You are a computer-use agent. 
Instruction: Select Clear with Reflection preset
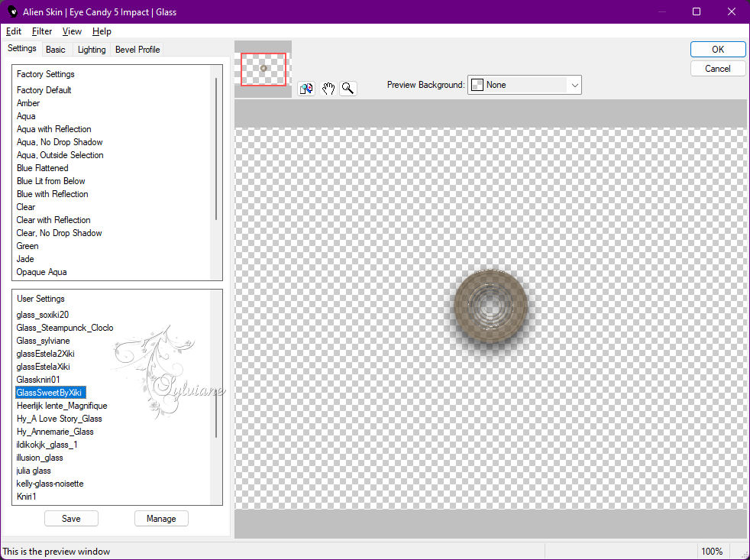point(53,220)
